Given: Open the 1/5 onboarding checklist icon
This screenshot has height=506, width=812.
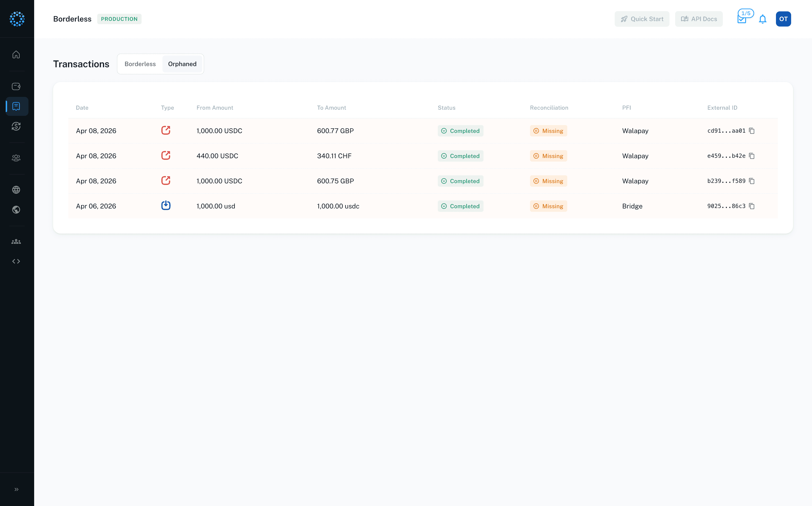Looking at the screenshot, I should pos(742,18).
